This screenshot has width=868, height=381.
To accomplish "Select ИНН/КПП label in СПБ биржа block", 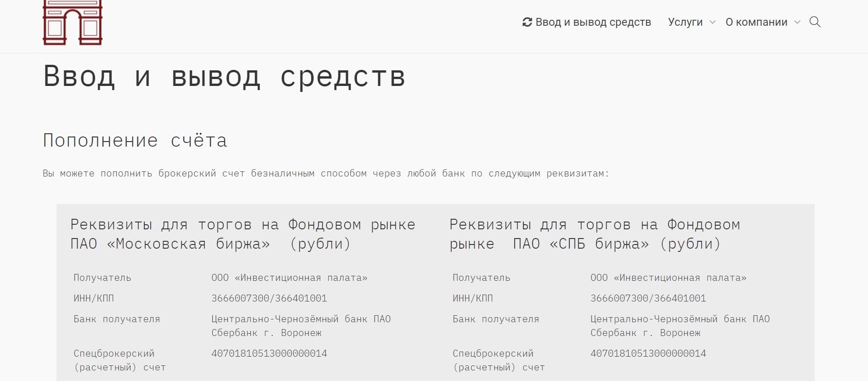I will (x=473, y=298).
